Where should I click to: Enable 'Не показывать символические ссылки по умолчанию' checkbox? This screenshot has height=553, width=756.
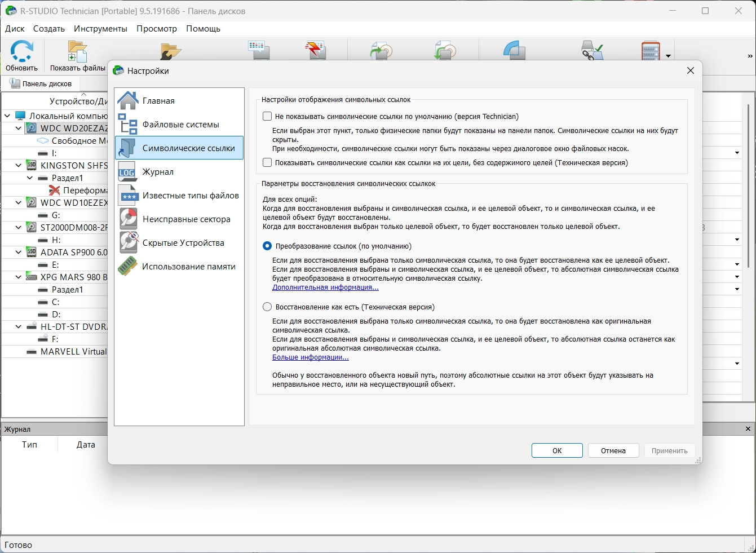(x=267, y=116)
